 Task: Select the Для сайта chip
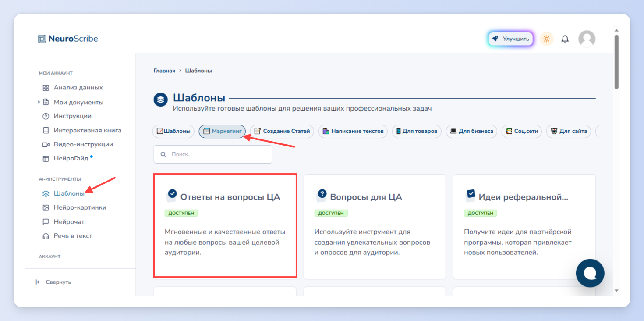point(569,131)
